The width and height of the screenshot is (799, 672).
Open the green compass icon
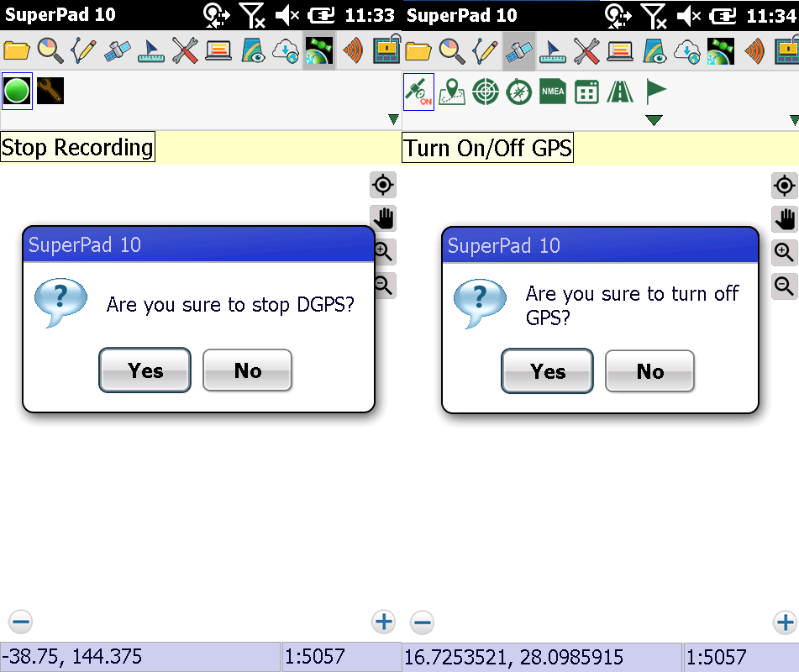(x=518, y=92)
